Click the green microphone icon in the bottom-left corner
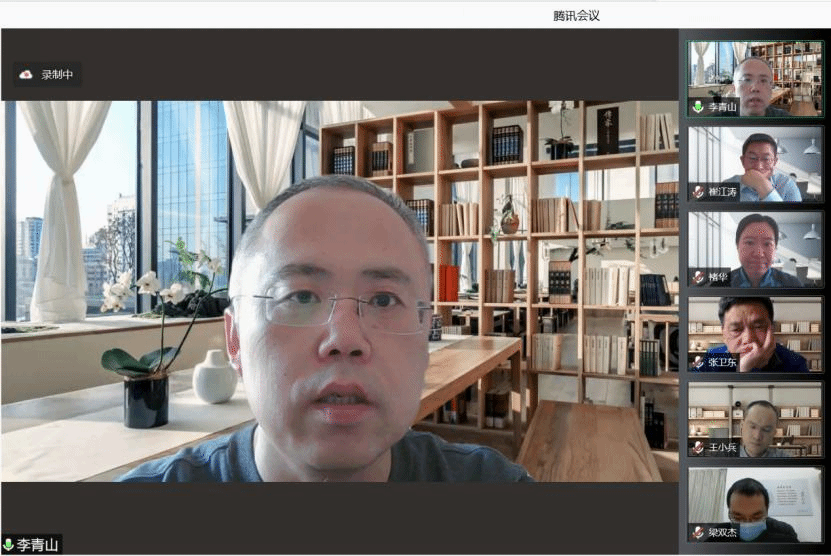Image resolution: width=831 pixels, height=556 pixels. tap(8, 545)
